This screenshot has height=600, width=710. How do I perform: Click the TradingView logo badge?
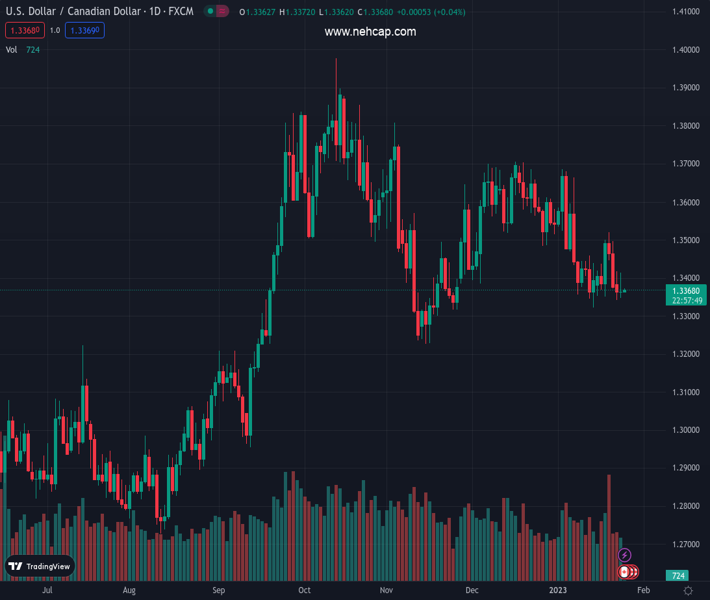(40, 566)
